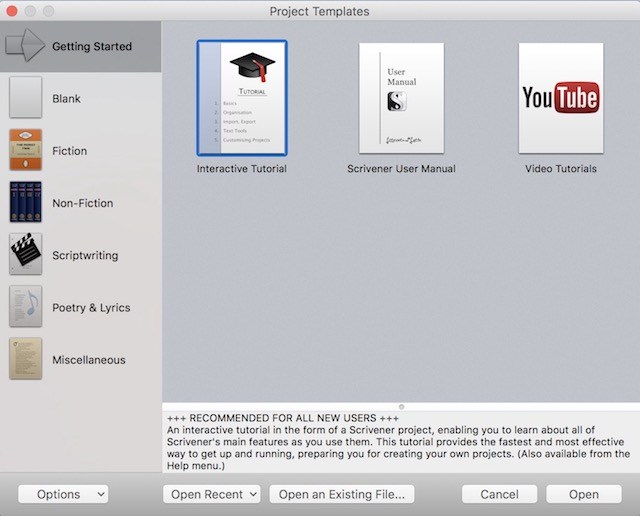This screenshot has height=516, width=640.
Task: Select the Getting Started arrow icon
Action: coord(25,46)
